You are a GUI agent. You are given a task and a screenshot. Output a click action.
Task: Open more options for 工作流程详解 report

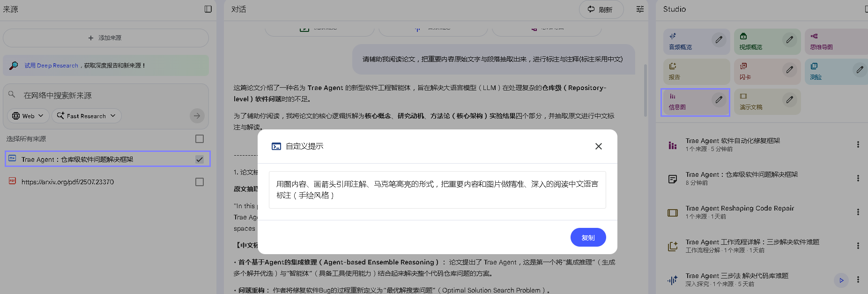pos(858,246)
